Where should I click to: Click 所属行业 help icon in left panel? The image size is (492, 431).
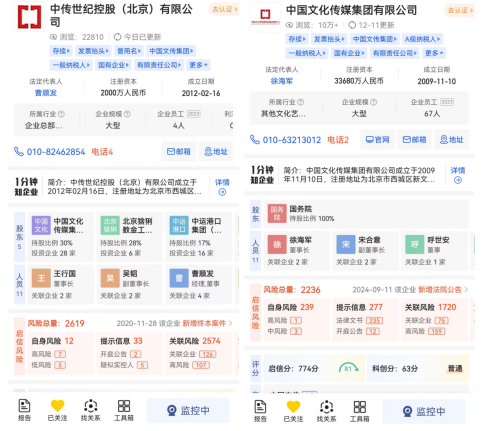point(61,114)
